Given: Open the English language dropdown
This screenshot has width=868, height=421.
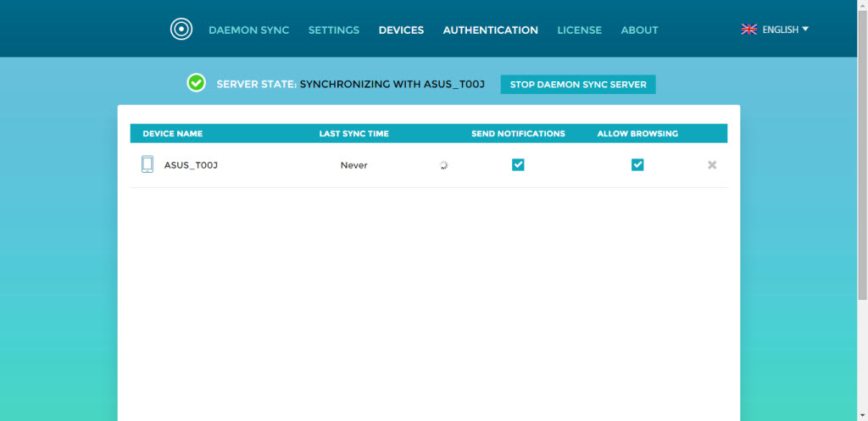Looking at the screenshot, I should [x=785, y=30].
